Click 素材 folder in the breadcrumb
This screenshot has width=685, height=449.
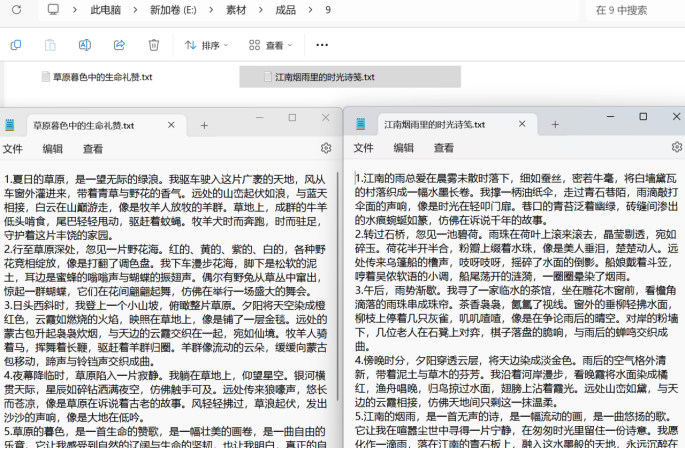tap(236, 10)
